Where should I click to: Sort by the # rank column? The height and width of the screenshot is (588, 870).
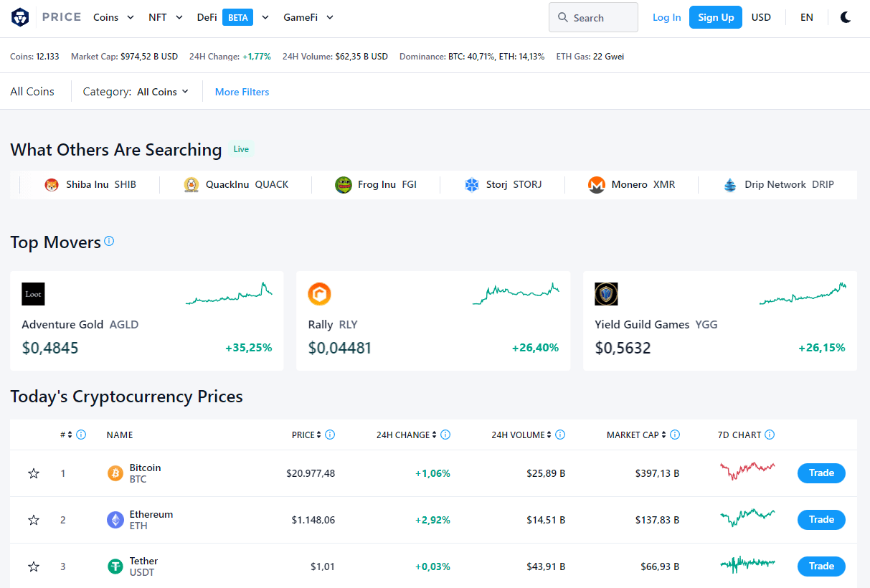[x=67, y=435]
